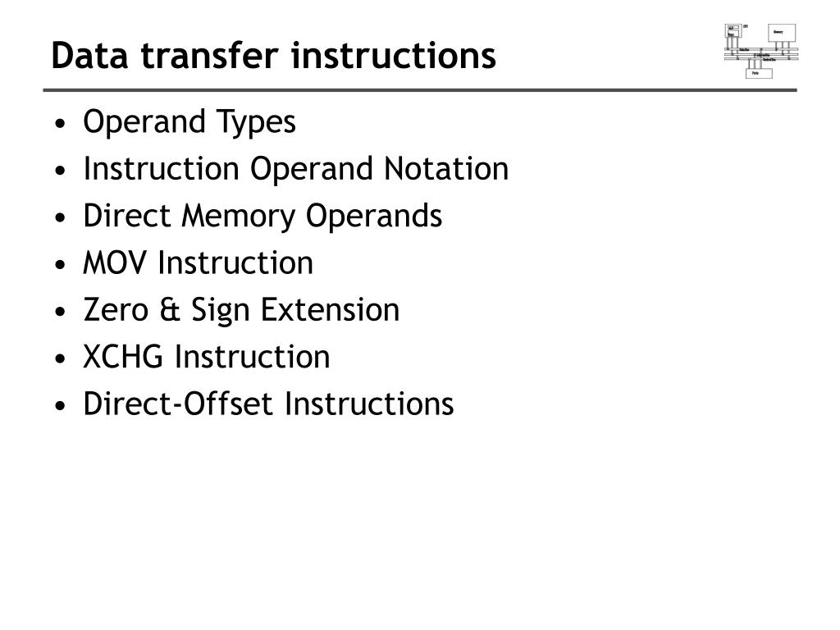Click the Ports box in the diagram

tap(759, 73)
